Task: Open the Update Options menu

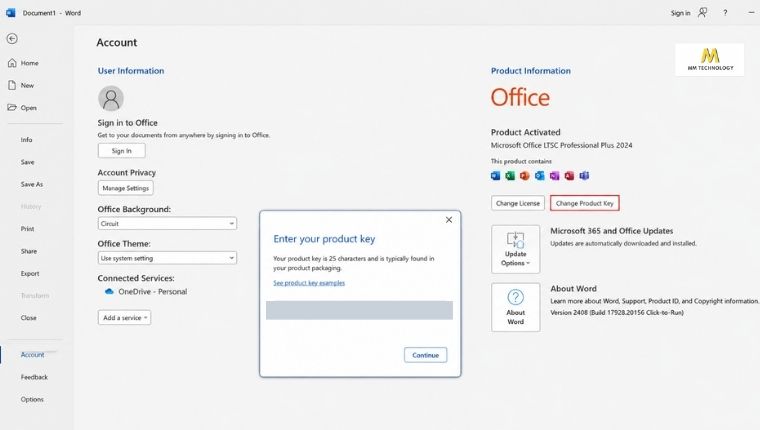Action: click(x=515, y=249)
